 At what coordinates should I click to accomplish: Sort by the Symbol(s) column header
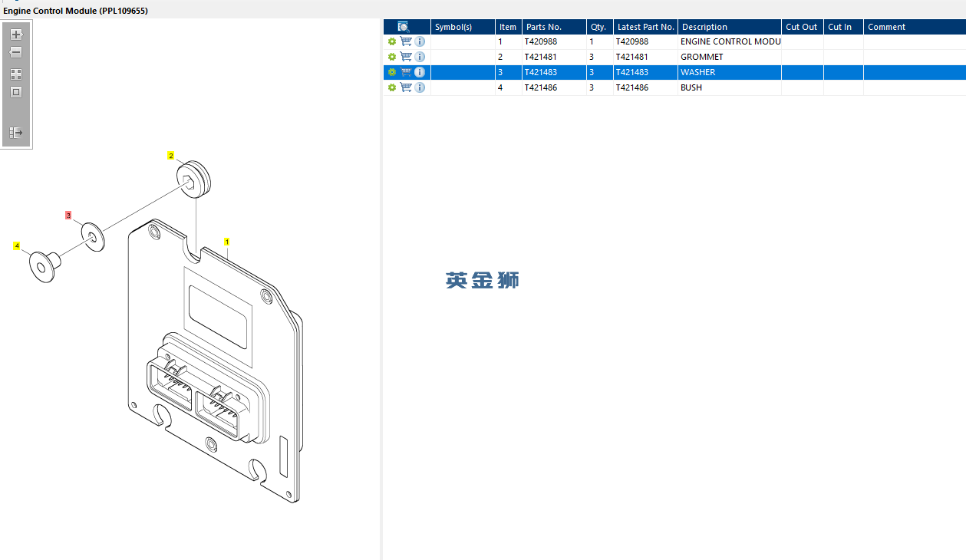point(463,27)
